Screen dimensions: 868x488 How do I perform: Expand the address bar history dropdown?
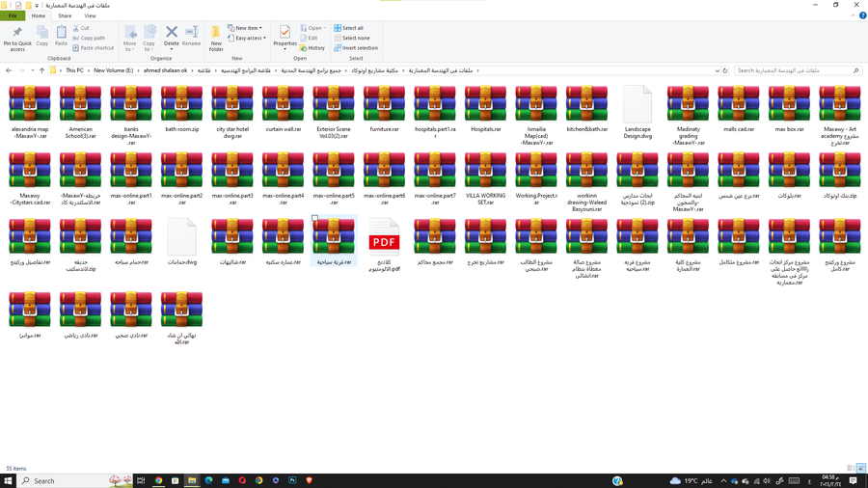[717, 70]
